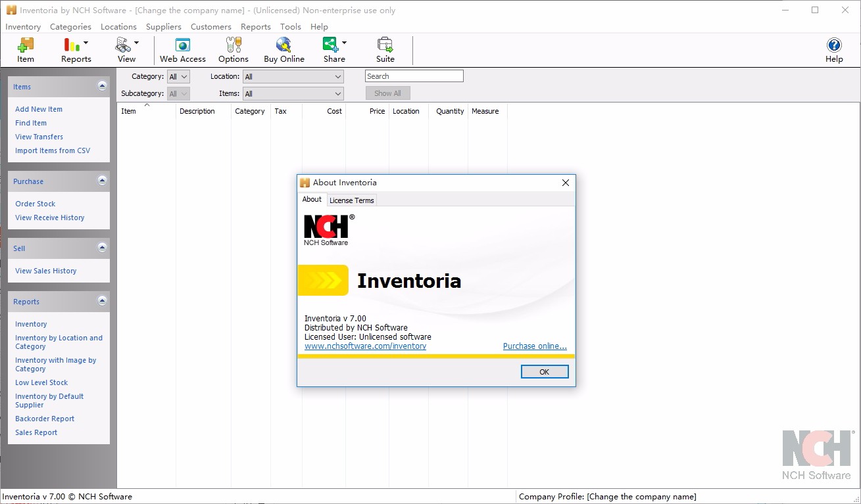Viewport: 861px width, 504px height.
Task: Follow the Purchase online link
Action: tap(535, 346)
